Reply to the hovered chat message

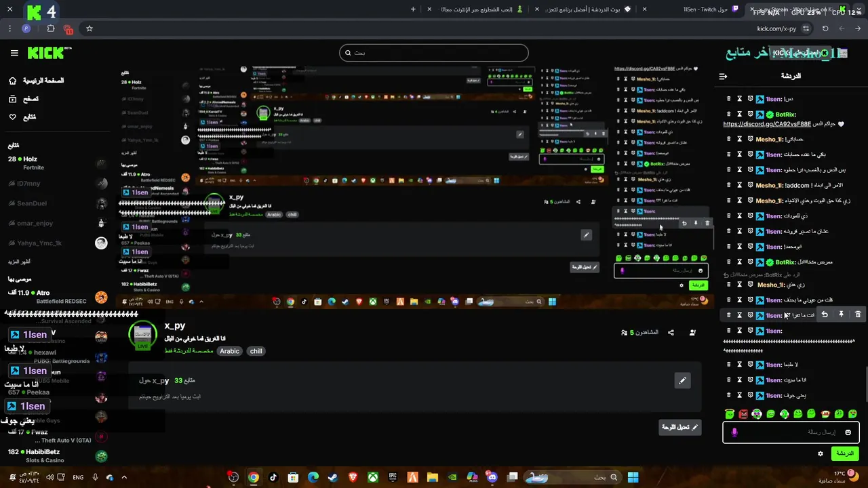pyautogui.click(x=825, y=314)
